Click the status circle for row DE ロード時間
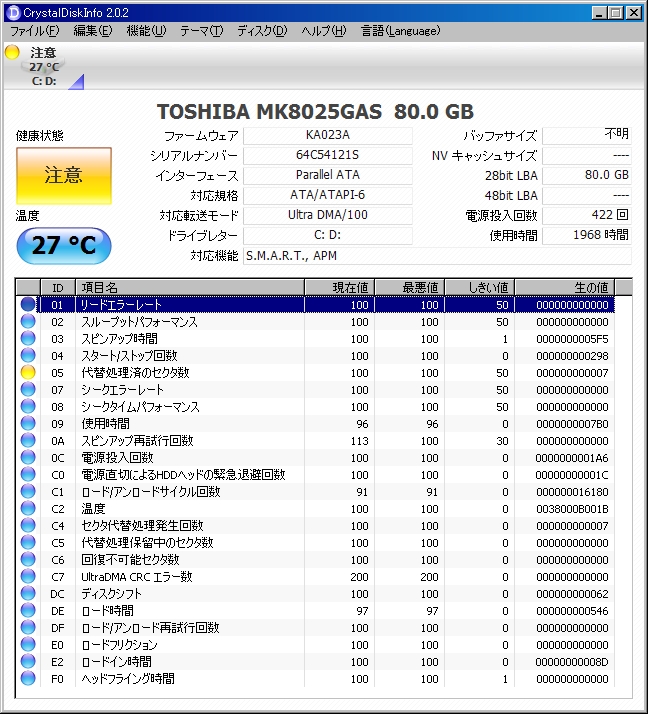The image size is (648, 714). (x=28, y=610)
